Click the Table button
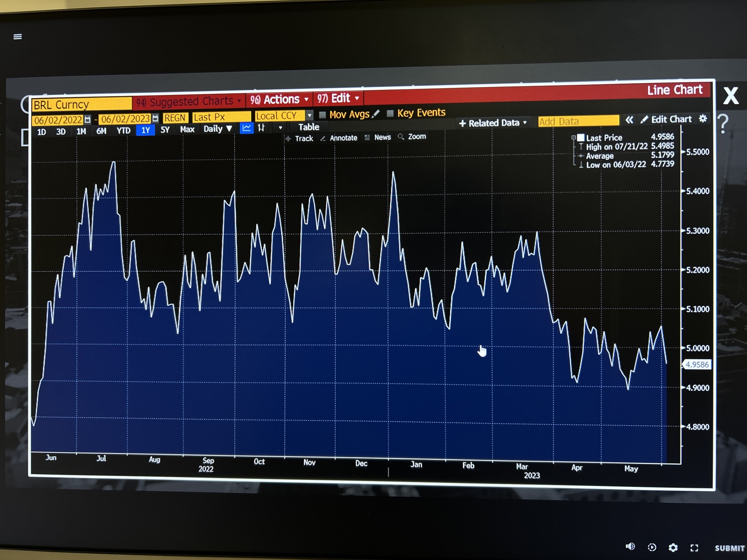747x560 pixels. (309, 127)
